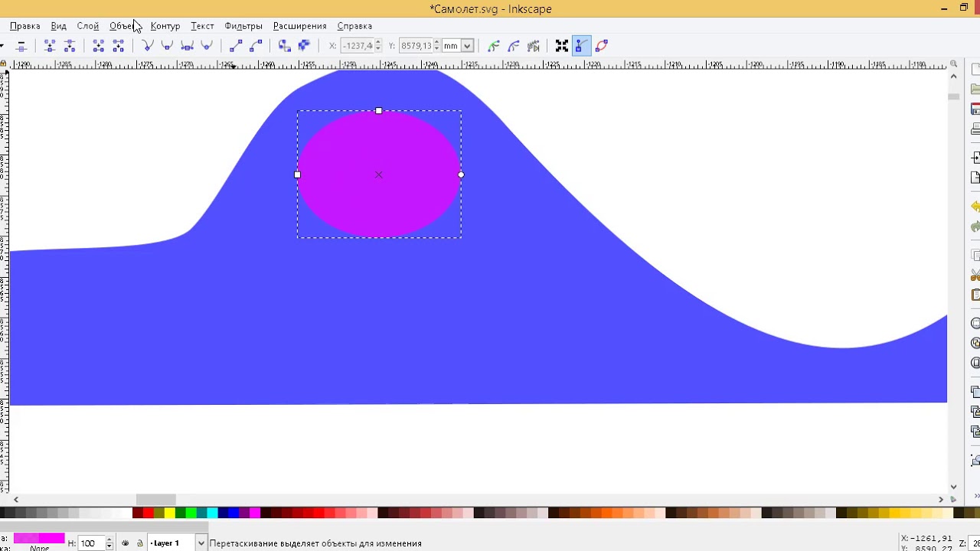Convert selected stroke to path icon
The width and height of the screenshot is (980, 551).
(x=304, y=46)
